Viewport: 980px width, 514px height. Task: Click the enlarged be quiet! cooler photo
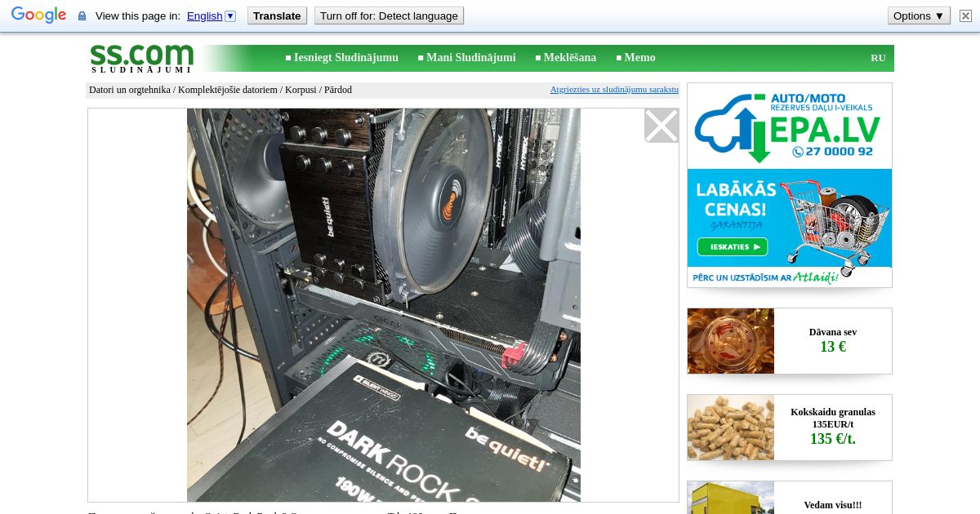pos(384,305)
